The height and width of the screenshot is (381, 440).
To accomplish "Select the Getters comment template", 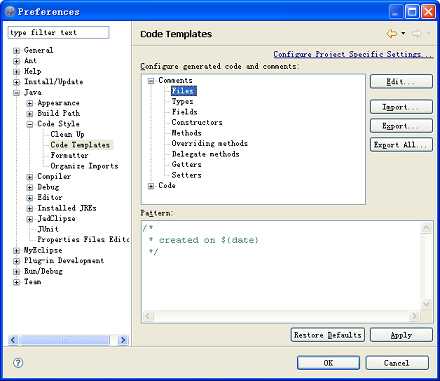I will (186, 164).
